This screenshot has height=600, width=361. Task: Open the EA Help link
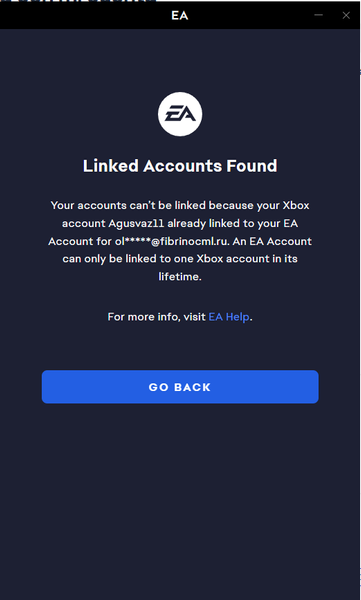[229, 317]
